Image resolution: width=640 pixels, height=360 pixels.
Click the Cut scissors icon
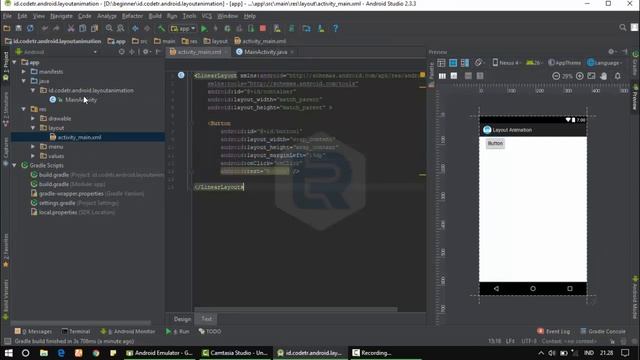point(71,28)
